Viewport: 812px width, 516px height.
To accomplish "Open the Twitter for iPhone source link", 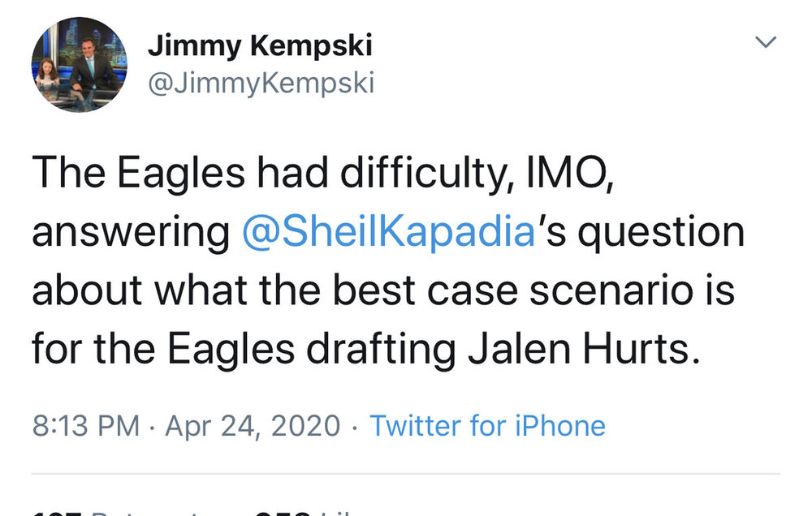I will pos(487,425).
